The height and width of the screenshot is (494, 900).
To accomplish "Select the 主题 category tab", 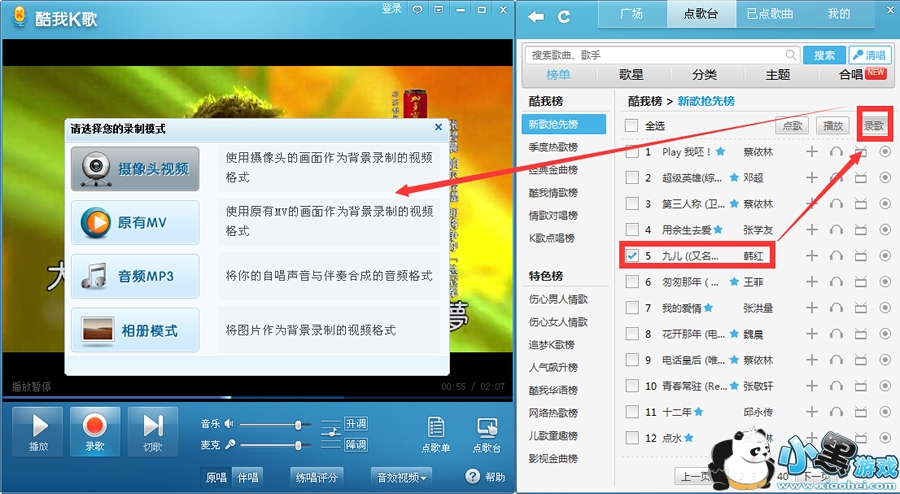I will pos(778,75).
